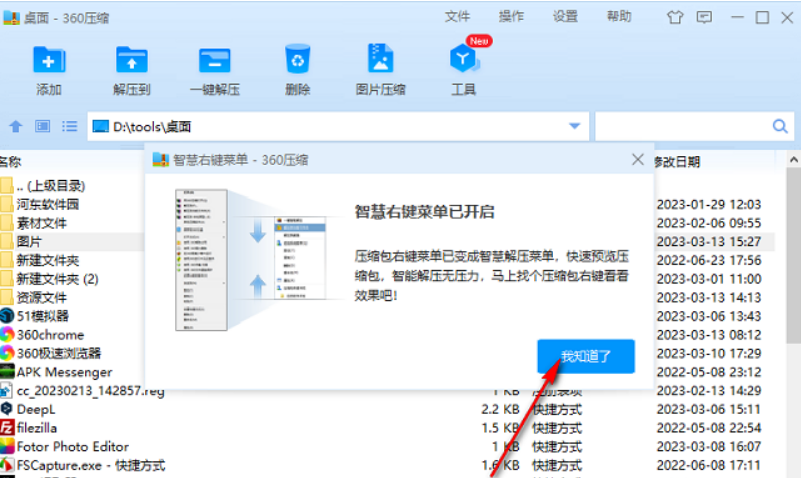The width and height of the screenshot is (801, 478).
Task: Open the skin (shirt) icon in title bar
Action: (675, 17)
